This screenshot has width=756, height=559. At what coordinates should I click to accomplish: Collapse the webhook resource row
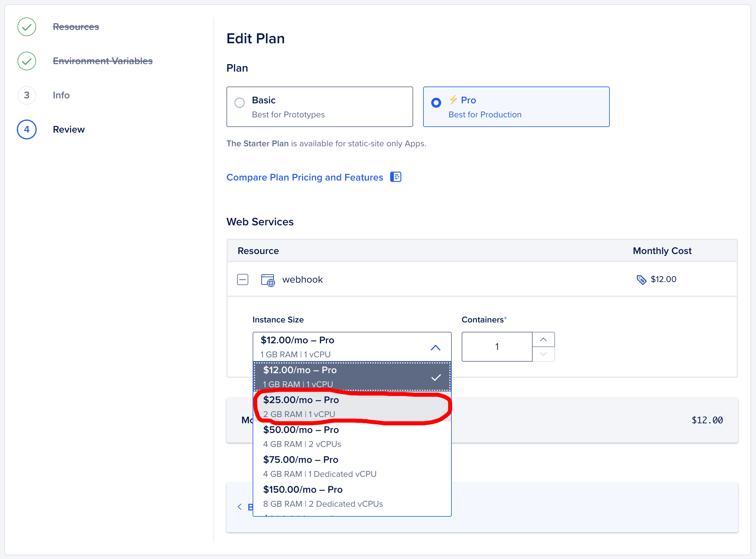pyautogui.click(x=243, y=279)
